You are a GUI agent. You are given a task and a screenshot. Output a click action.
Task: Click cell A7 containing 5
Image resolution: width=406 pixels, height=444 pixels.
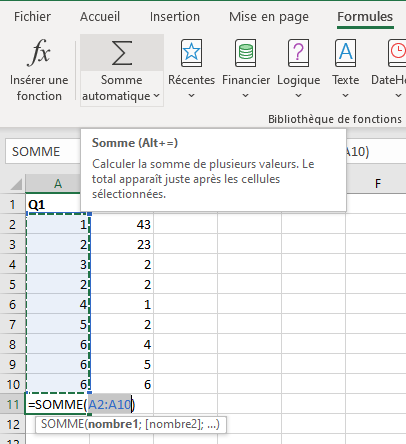tap(58, 324)
